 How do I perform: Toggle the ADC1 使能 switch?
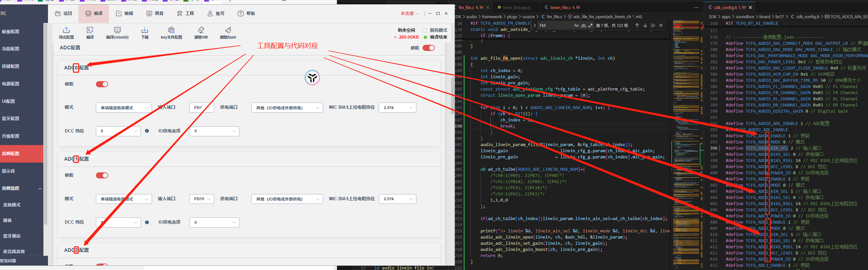102,175
